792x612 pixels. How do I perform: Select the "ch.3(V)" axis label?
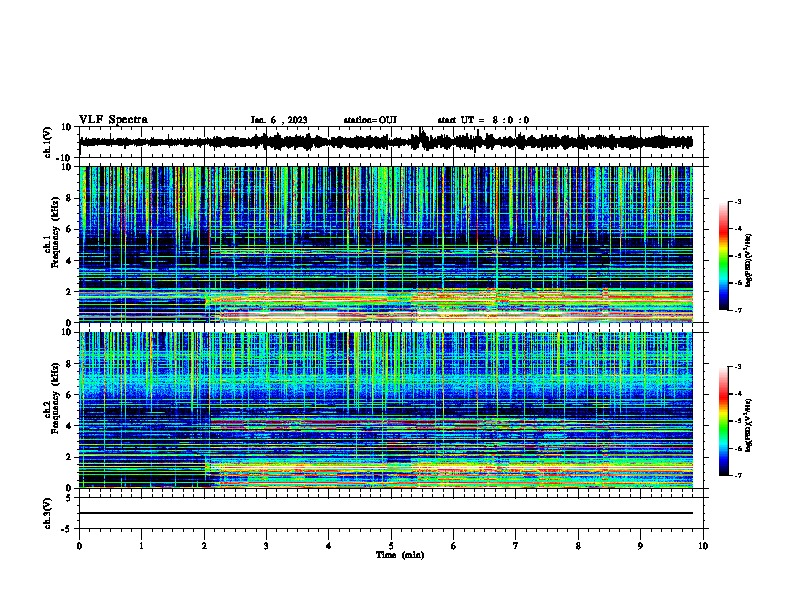[48, 513]
